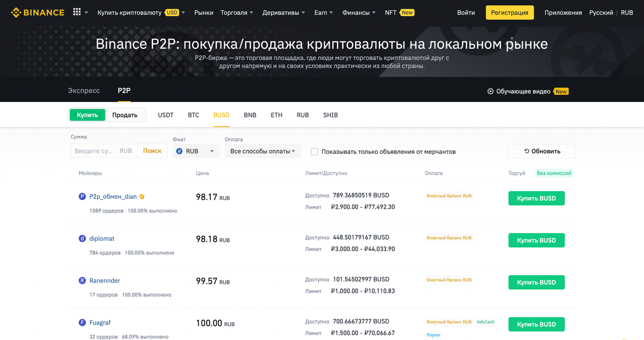Screen dimensions: 644x340
Task: Change language via Русский
Action: click(x=602, y=12)
